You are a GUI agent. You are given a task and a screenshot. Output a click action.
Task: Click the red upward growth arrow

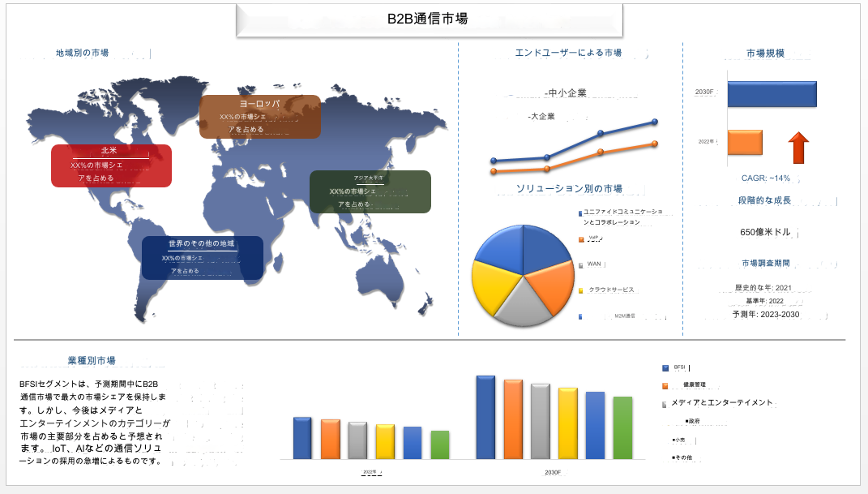pyautogui.click(x=798, y=148)
